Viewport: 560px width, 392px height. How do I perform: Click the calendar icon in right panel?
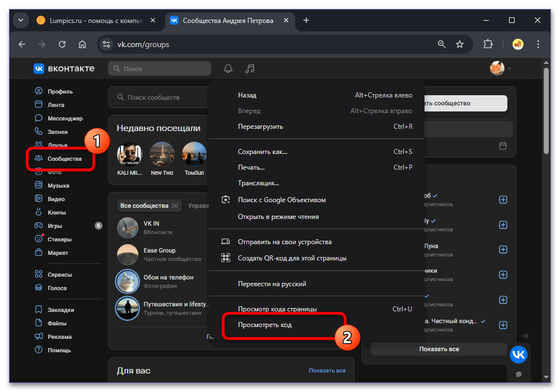pos(503,146)
